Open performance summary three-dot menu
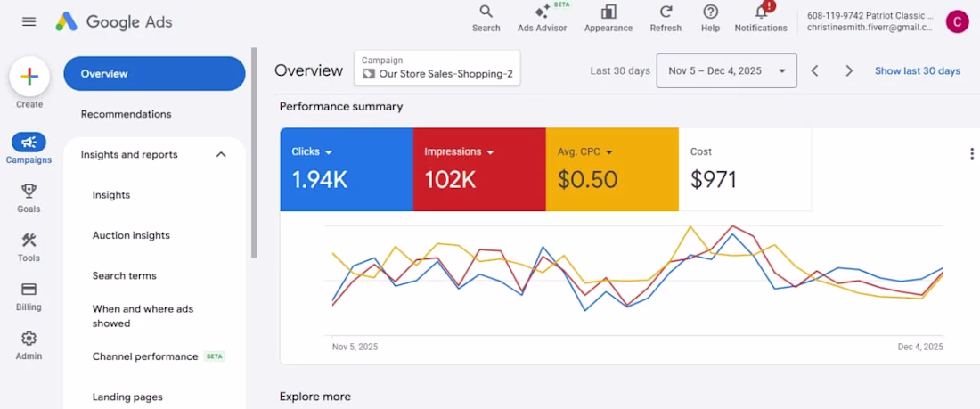This screenshot has width=980, height=409. coord(971,153)
